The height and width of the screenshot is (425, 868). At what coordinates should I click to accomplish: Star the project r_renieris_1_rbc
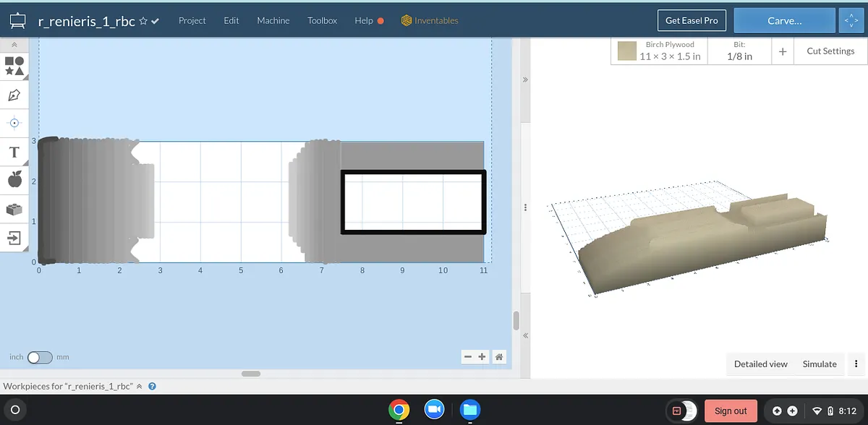pos(143,21)
